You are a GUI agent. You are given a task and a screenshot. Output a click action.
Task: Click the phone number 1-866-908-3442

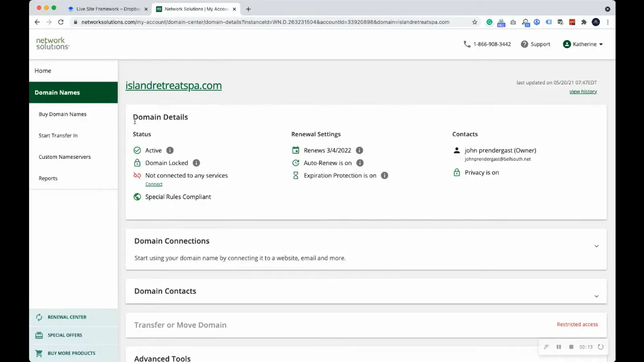(x=492, y=44)
